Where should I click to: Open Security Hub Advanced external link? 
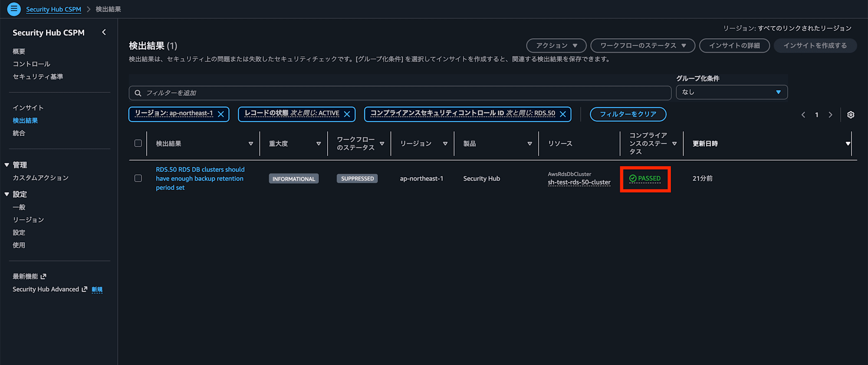50,289
